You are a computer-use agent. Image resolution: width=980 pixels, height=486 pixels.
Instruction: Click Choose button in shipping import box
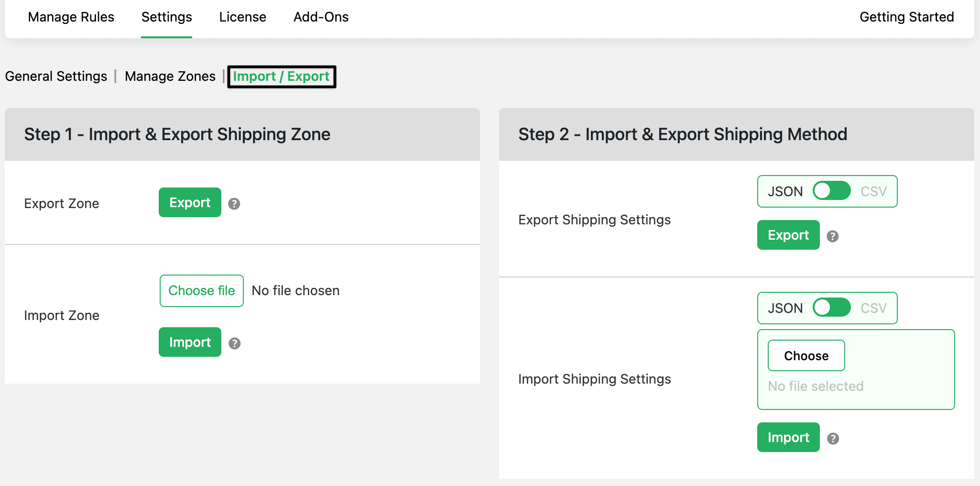tap(806, 355)
